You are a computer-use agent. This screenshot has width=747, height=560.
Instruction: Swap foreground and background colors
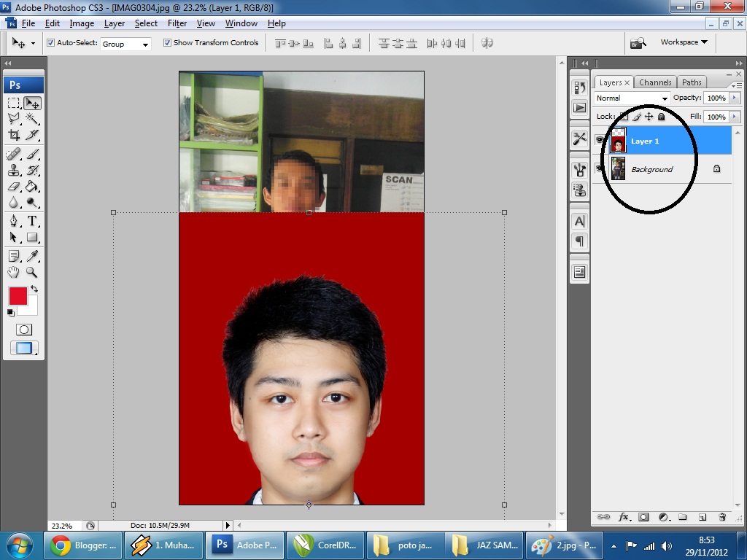click(34, 289)
